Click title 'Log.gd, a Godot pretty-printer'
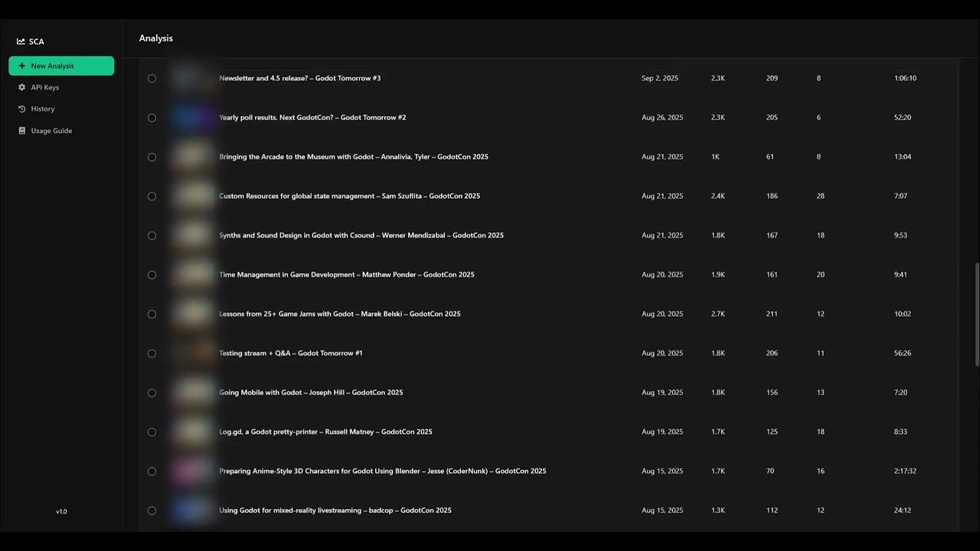The height and width of the screenshot is (551, 980). tap(269, 432)
